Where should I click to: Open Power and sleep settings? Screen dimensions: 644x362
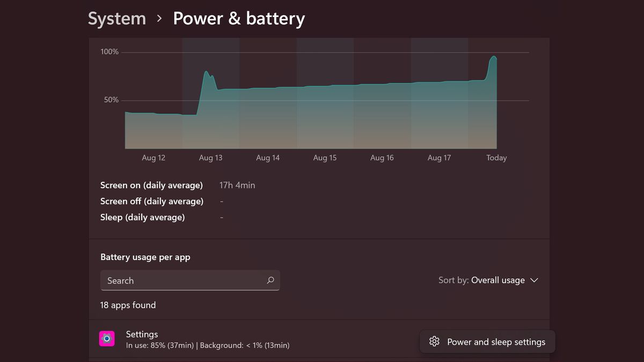click(487, 341)
